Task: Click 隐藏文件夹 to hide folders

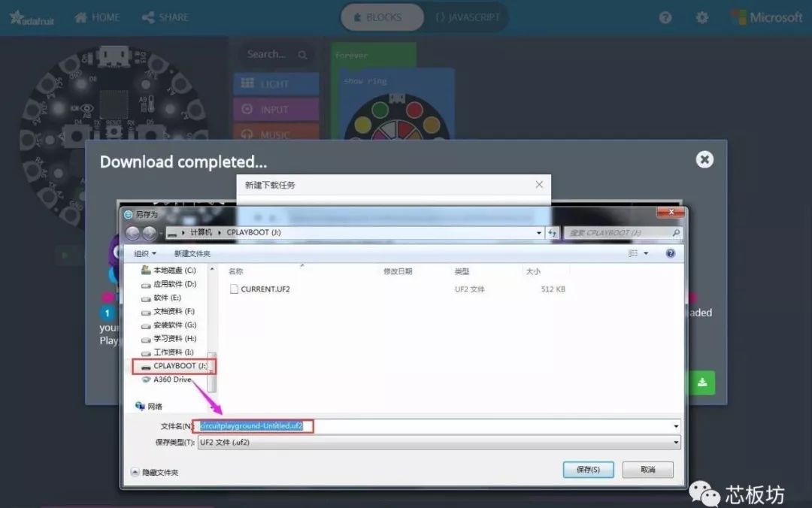Action: click(x=154, y=472)
